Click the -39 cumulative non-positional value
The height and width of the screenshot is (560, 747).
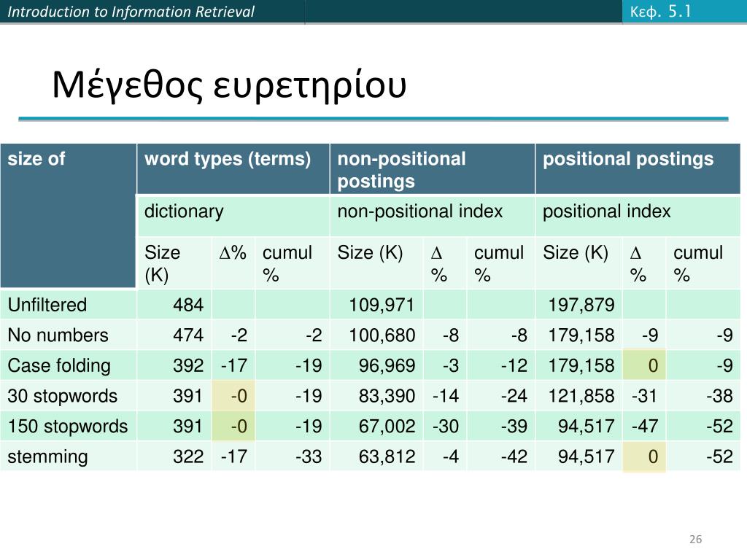click(514, 426)
